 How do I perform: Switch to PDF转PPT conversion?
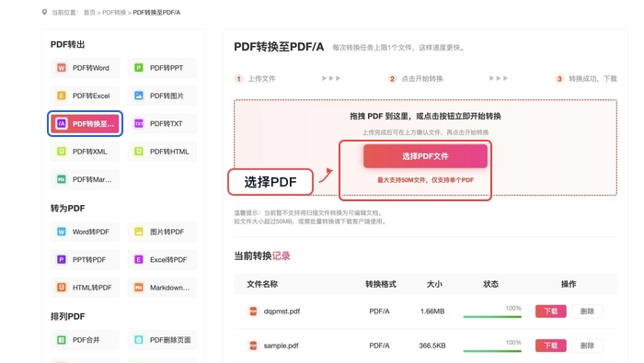tap(162, 68)
